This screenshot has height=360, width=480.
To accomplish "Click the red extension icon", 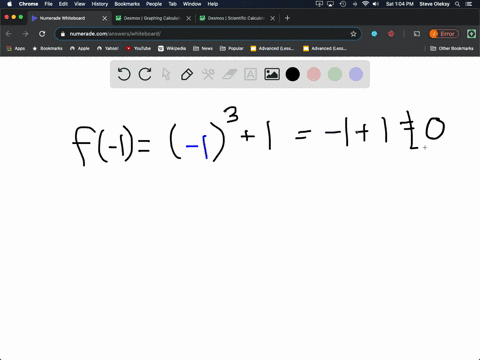I will point(391,34).
